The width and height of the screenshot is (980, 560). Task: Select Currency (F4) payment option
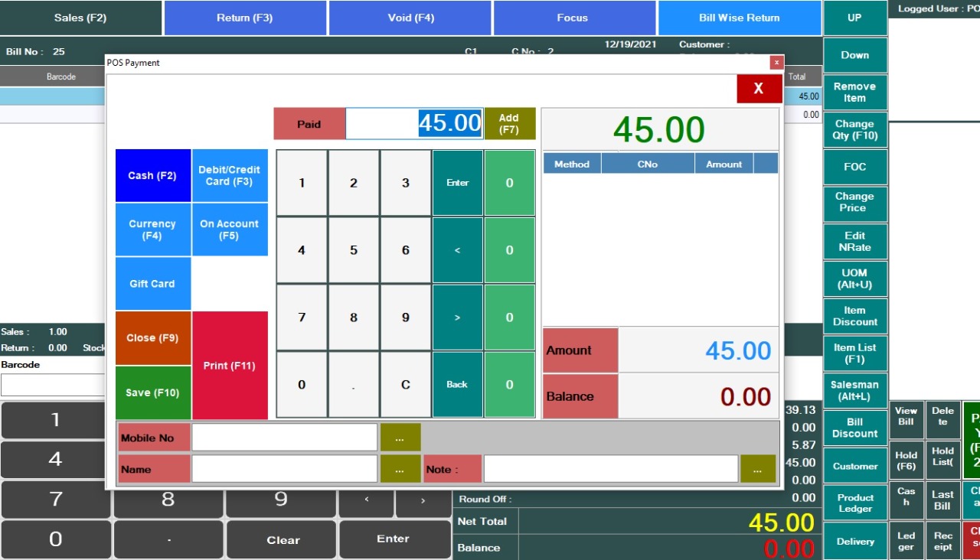click(x=152, y=230)
